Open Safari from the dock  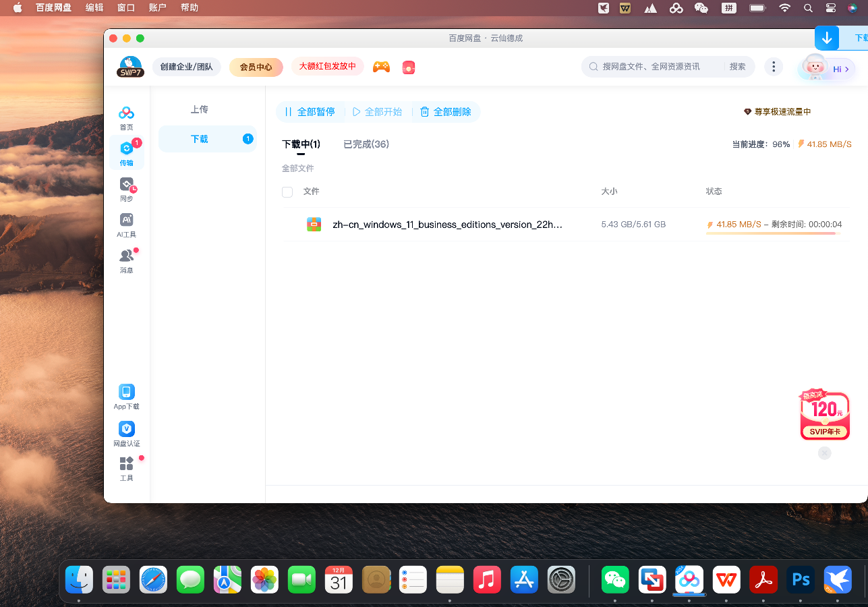coord(153,579)
